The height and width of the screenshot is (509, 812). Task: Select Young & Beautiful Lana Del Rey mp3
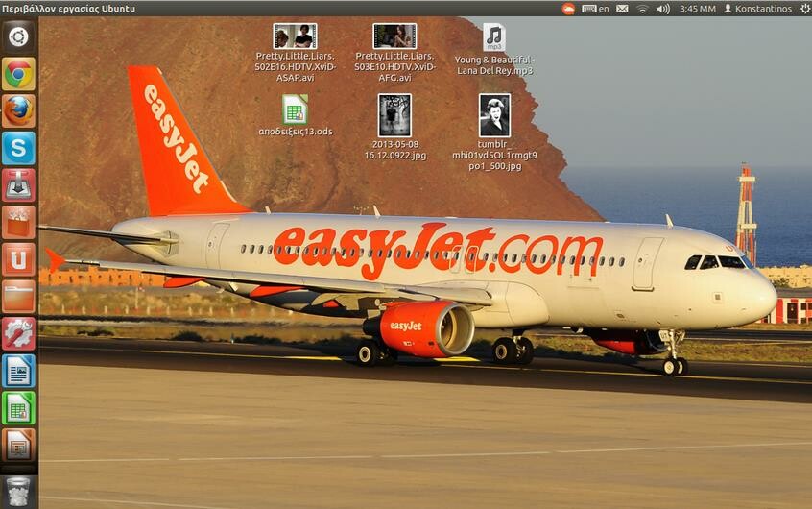point(494,50)
